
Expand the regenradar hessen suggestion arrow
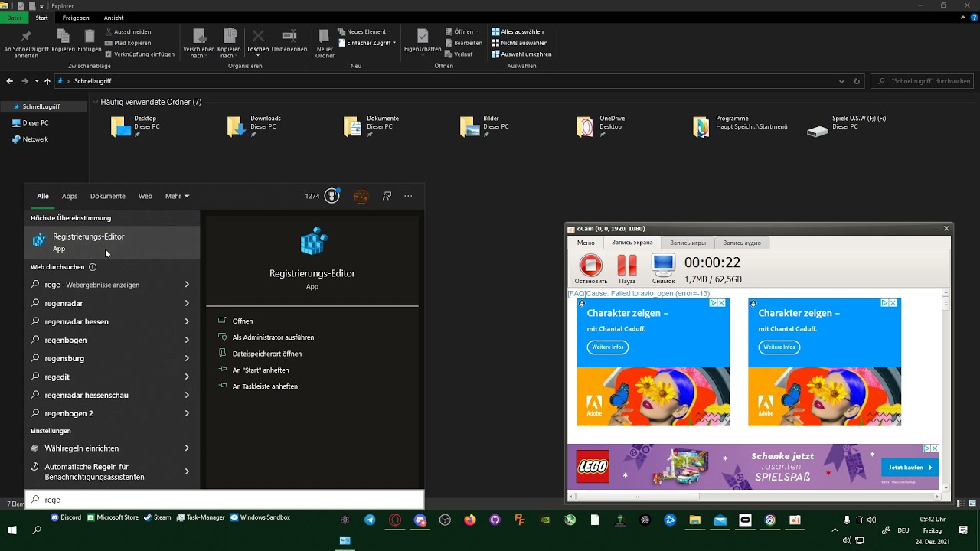[x=187, y=321]
